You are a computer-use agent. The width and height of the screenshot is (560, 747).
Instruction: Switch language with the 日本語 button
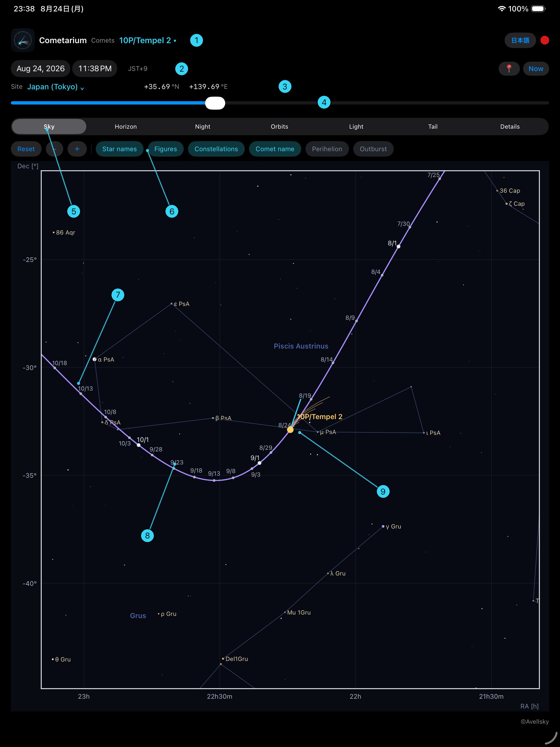(520, 40)
